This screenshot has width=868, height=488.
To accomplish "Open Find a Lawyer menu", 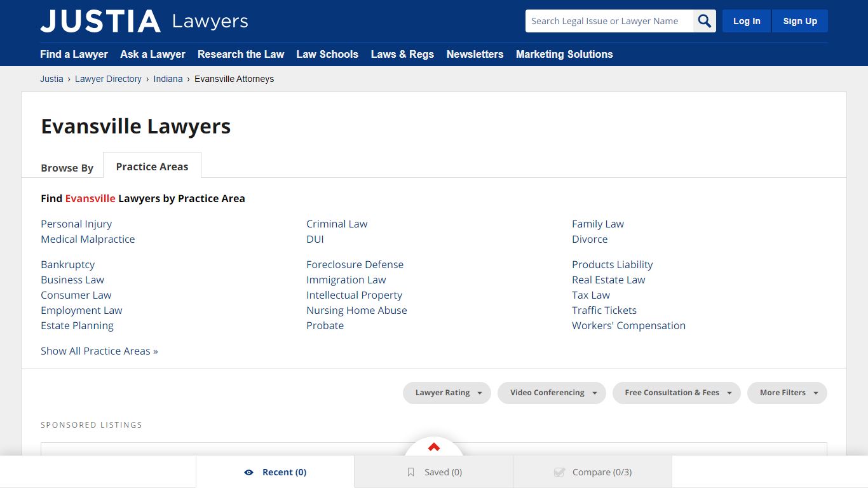I will coord(74,54).
